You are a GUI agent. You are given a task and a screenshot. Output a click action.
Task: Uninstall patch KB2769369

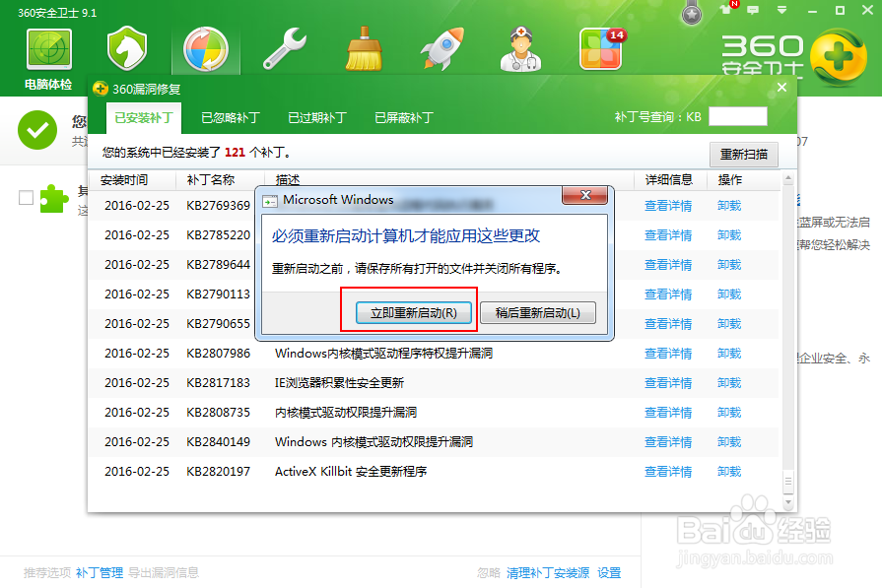click(729, 206)
